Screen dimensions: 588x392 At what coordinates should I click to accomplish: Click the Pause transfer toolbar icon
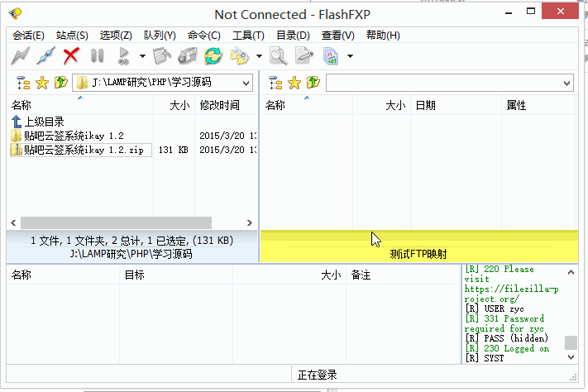(97, 56)
